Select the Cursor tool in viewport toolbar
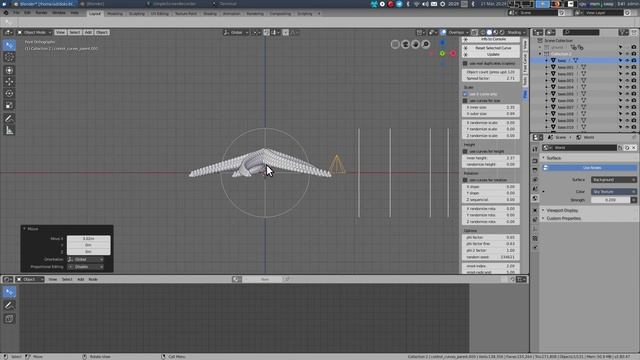The image size is (640, 360). [9, 57]
